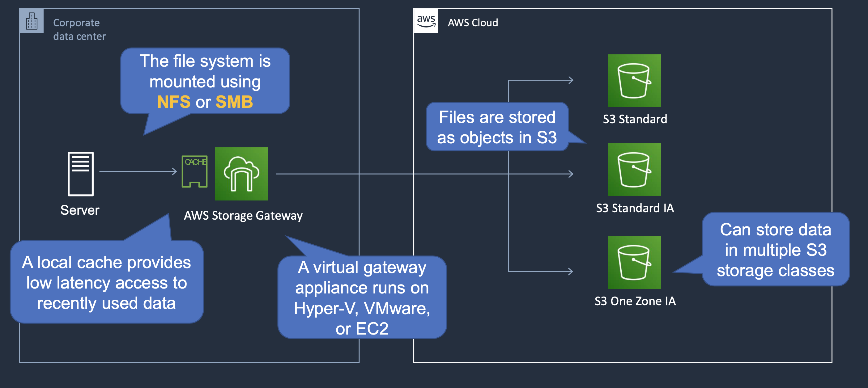The height and width of the screenshot is (388, 868).
Task: Select the Corporate data center title
Action: 79,29
